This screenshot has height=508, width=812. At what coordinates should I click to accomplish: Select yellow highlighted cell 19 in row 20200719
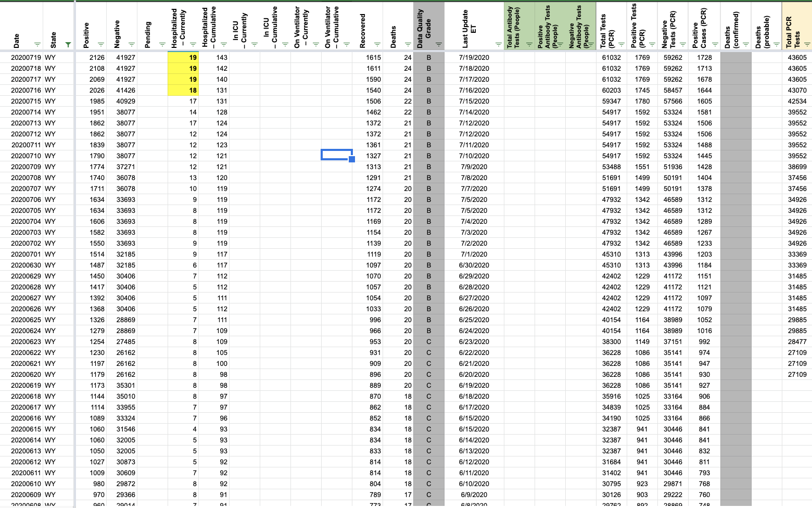click(183, 57)
